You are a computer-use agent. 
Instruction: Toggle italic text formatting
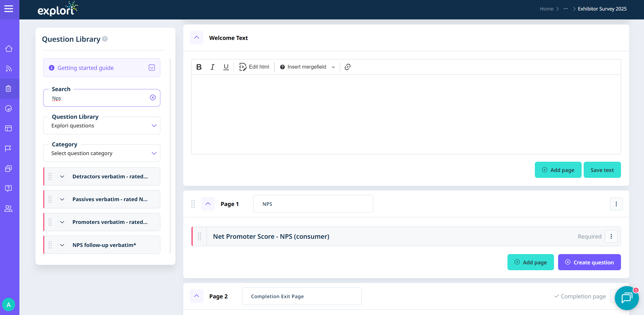pyautogui.click(x=212, y=67)
